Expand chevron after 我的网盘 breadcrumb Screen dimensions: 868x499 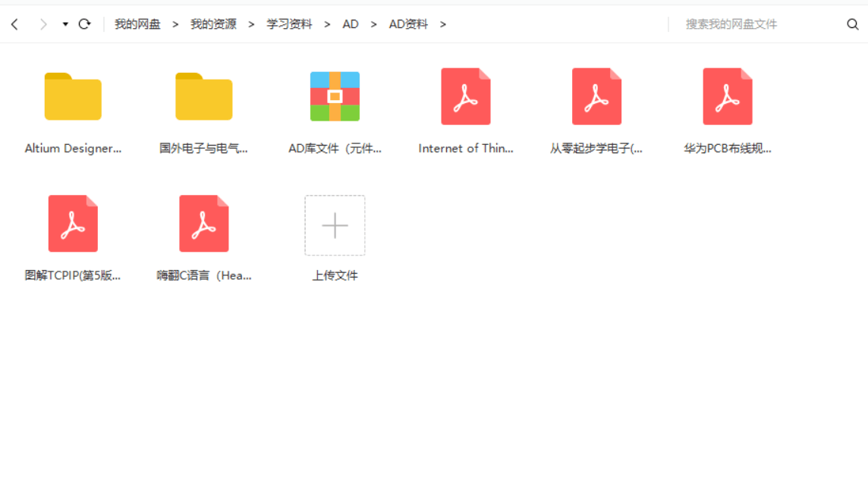pos(175,24)
